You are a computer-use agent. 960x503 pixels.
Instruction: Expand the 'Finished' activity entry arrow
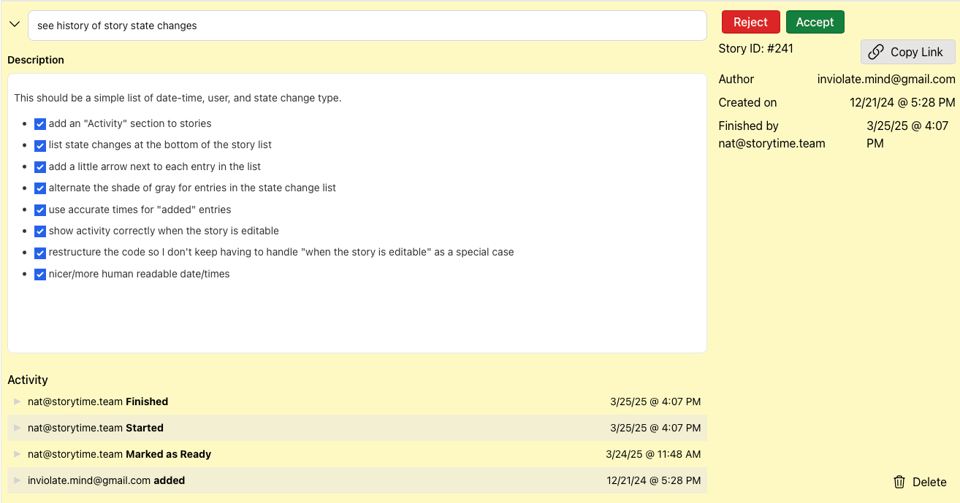[17, 402]
